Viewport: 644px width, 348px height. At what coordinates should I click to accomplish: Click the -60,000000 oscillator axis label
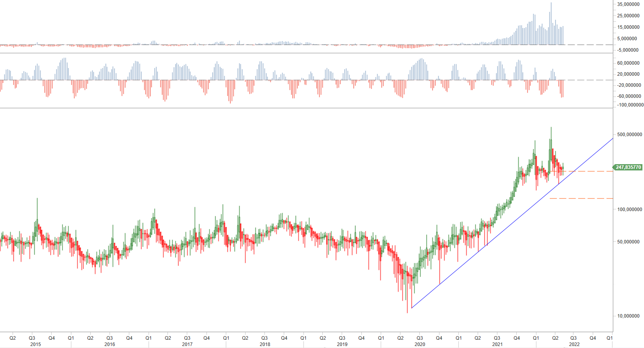[x=629, y=96]
